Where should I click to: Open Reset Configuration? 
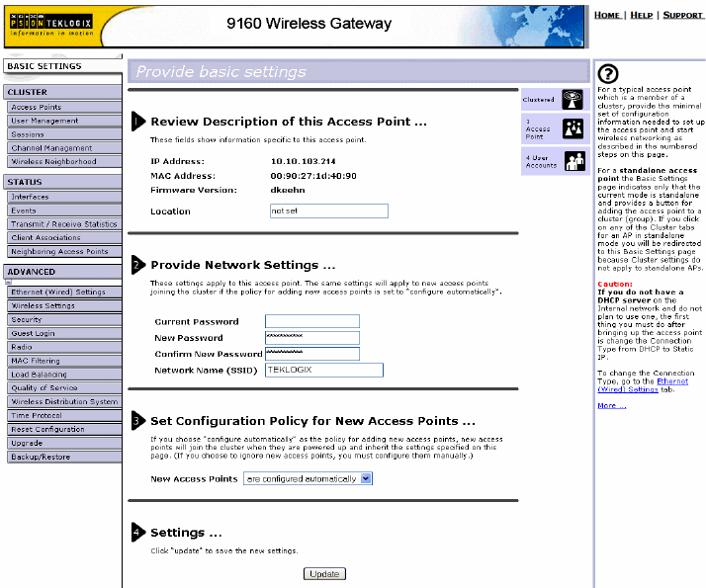pos(64,429)
